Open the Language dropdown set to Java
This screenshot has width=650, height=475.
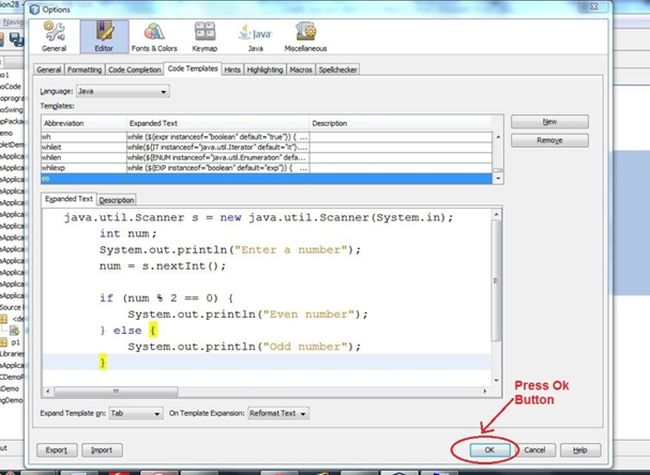click(x=123, y=91)
